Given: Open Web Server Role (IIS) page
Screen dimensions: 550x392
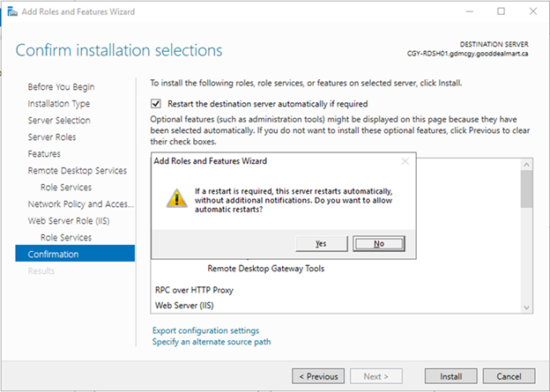Looking at the screenshot, I should pyautogui.click(x=72, y=221).
